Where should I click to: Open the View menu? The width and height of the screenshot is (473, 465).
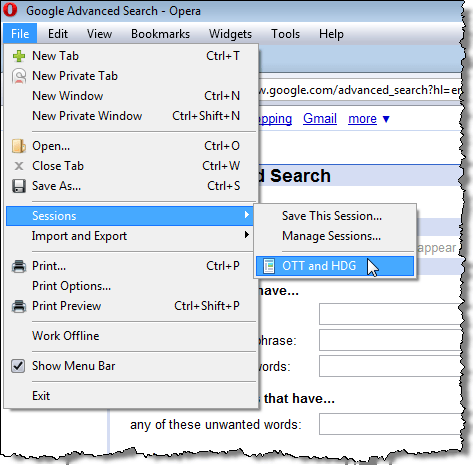pyautogui.click(x=99, y=34)
